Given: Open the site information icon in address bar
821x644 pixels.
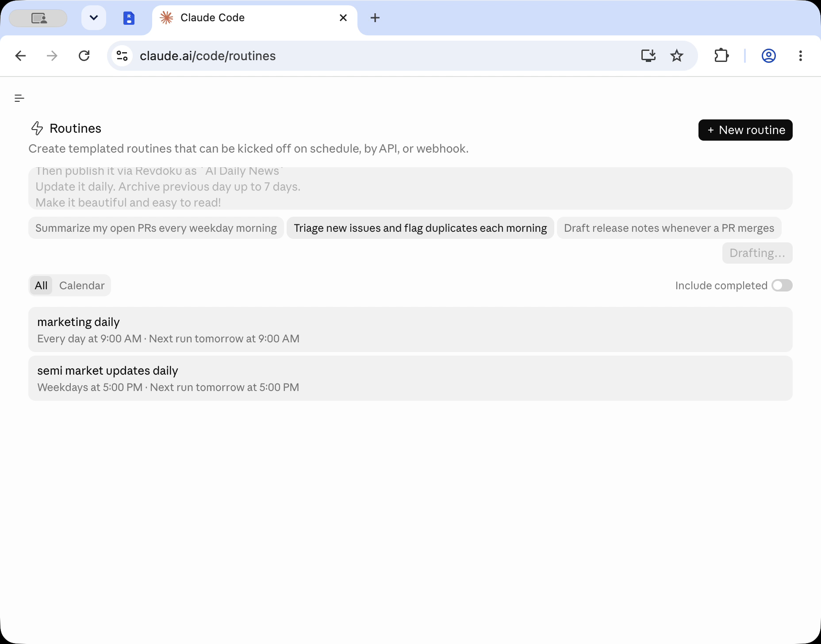Looking at the screenshot, I should (122, 56).
